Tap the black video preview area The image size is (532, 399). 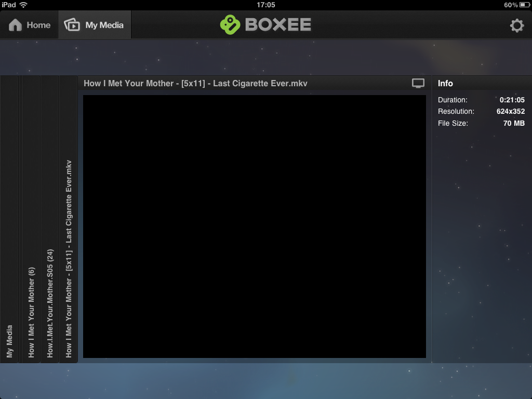tap(255, 227)
